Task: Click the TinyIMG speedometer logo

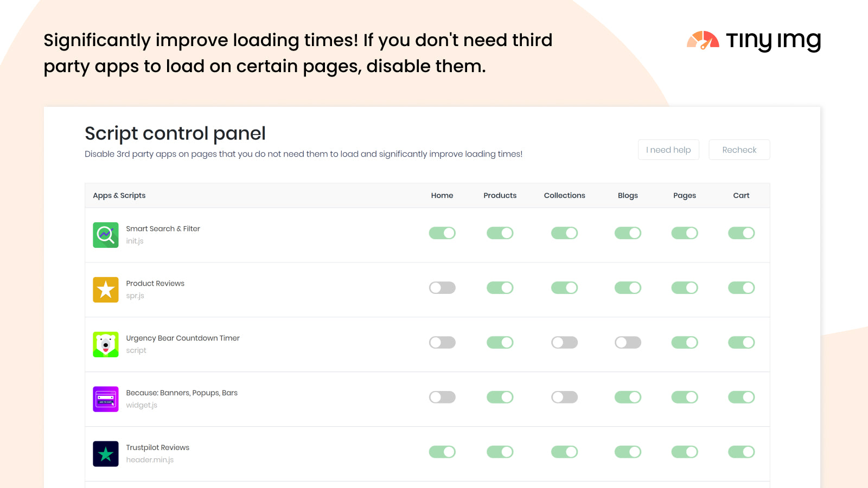Action: pyautogui.click(x=703, y=41)
